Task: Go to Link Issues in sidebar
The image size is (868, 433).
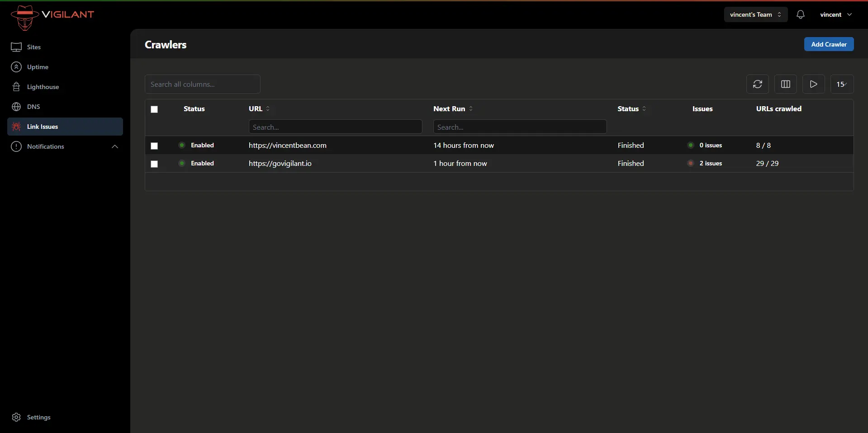Action: [x=65, y=127]
